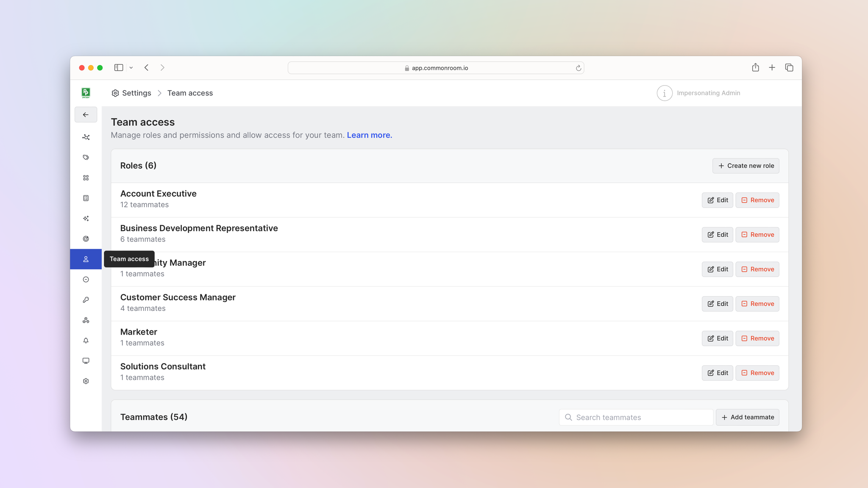
Task: Open the Learn more link
Action: click(x=370, y=135)
